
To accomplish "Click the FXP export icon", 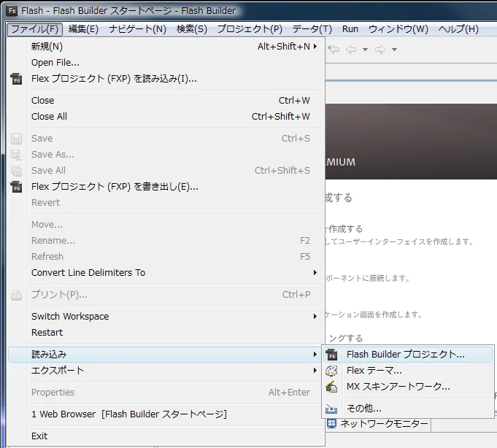I will [16, 187].
